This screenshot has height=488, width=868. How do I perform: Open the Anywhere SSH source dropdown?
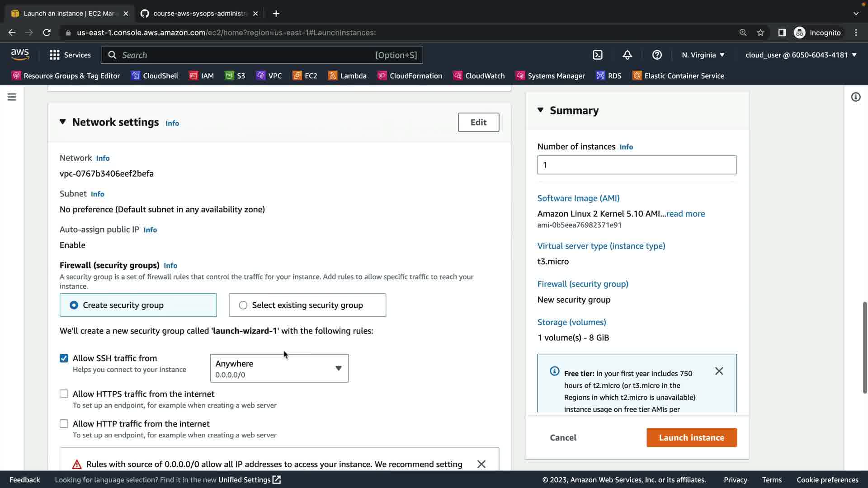point(279,368)
